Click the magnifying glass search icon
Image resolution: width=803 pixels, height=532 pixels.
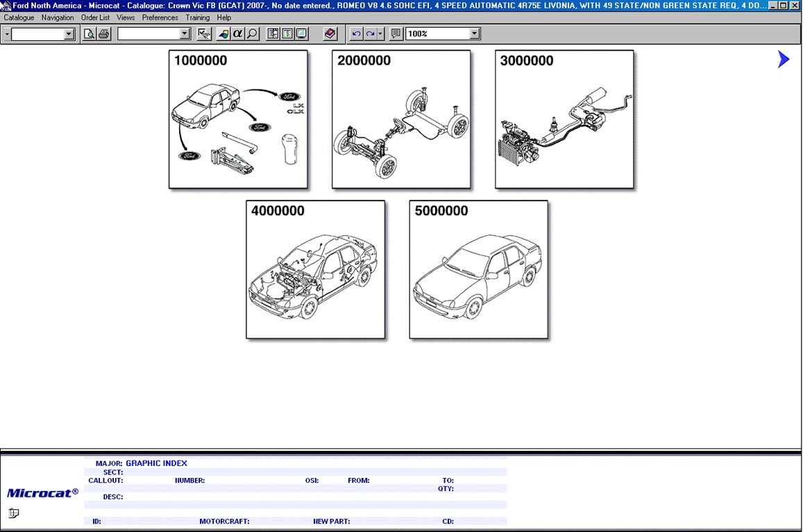252,34
